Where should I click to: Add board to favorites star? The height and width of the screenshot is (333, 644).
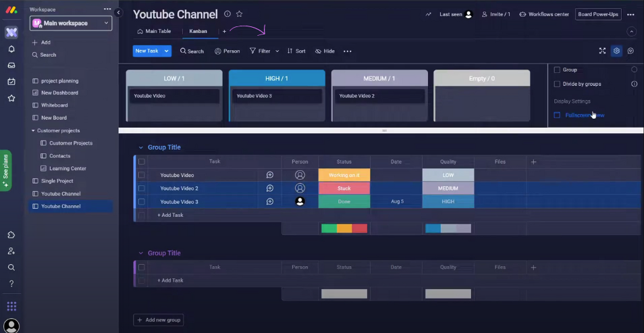[x=240, y=14]
